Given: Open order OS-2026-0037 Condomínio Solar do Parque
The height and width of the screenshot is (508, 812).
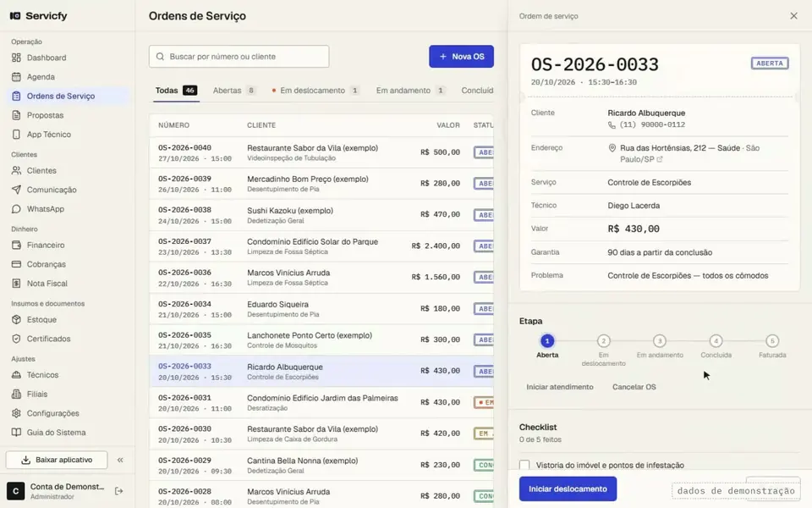Looking at the screenshot, I should 321,246.
